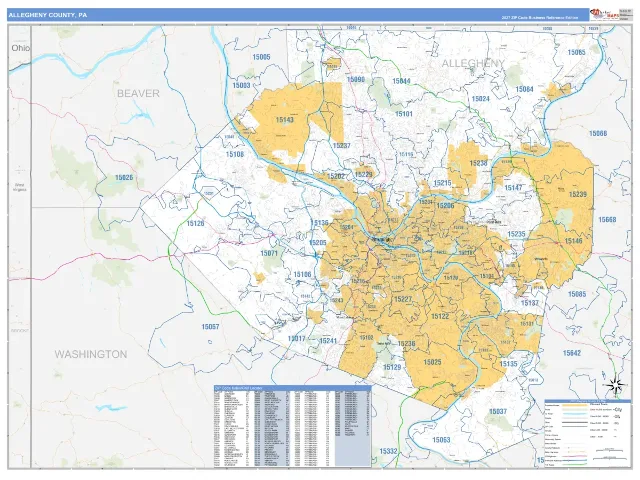This screenshot has height=480, width=640.
Task: Click ZIP code 15332 label
Action: [x=388, y=451]
